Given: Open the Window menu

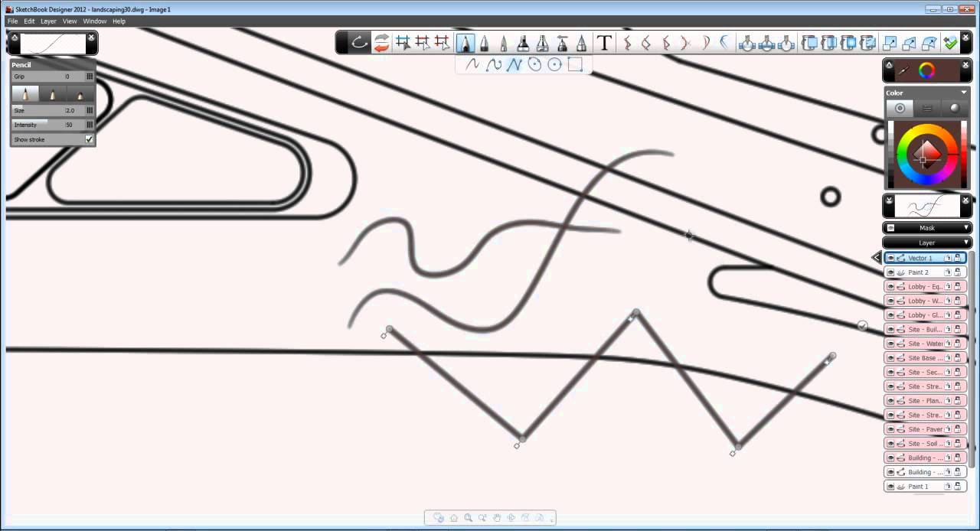Looking at the screenshot, I should pos(94,21).
